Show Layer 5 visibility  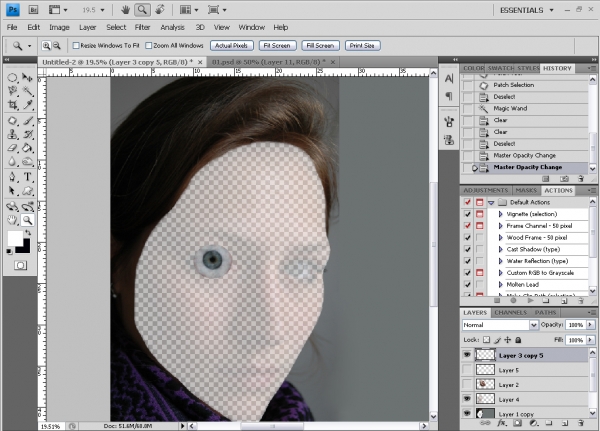[x=467, y=370]
